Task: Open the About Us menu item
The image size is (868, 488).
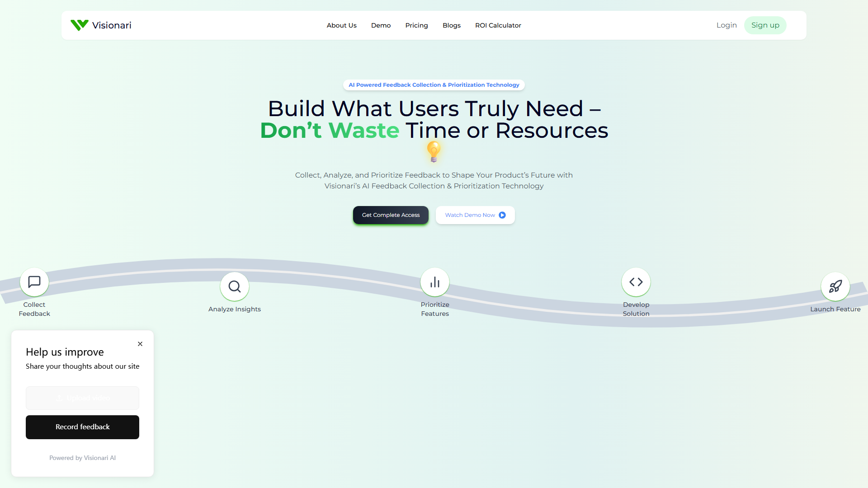Action: [342, 25]
